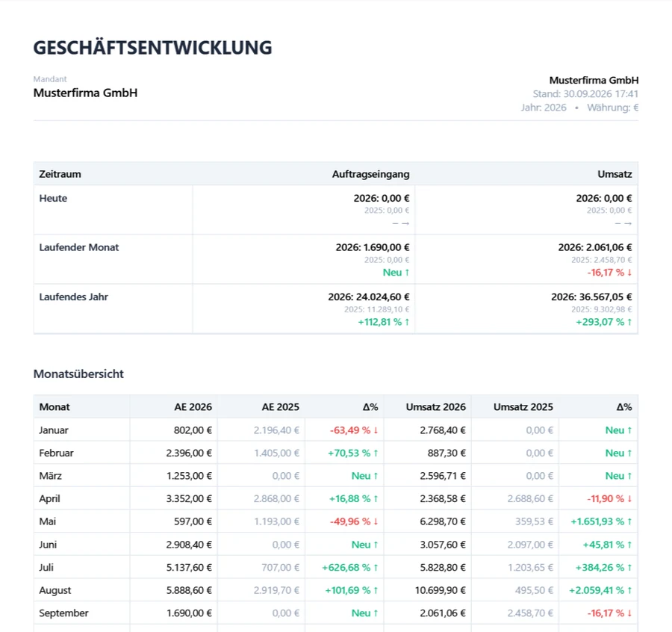Click the 'Umsatz' header in the Zeitraum table
Viewport: 672px width, 632px height.
(615, 174)
